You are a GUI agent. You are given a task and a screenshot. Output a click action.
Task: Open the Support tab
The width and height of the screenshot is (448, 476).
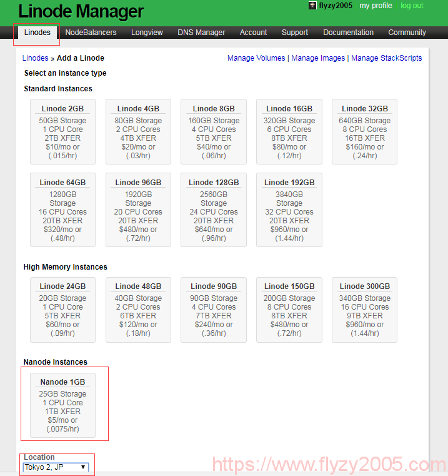click(x=294, y=33)
